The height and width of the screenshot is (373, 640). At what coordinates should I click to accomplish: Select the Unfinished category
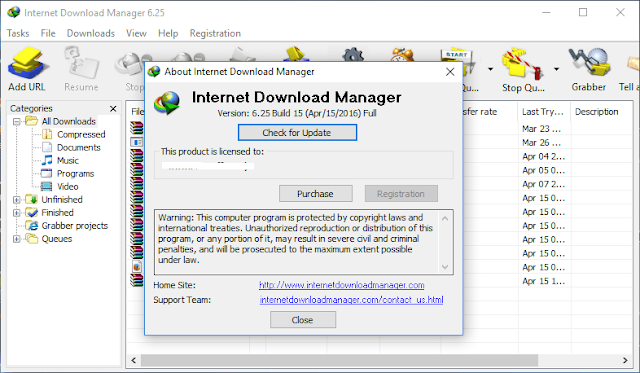[x=62, y=200]
